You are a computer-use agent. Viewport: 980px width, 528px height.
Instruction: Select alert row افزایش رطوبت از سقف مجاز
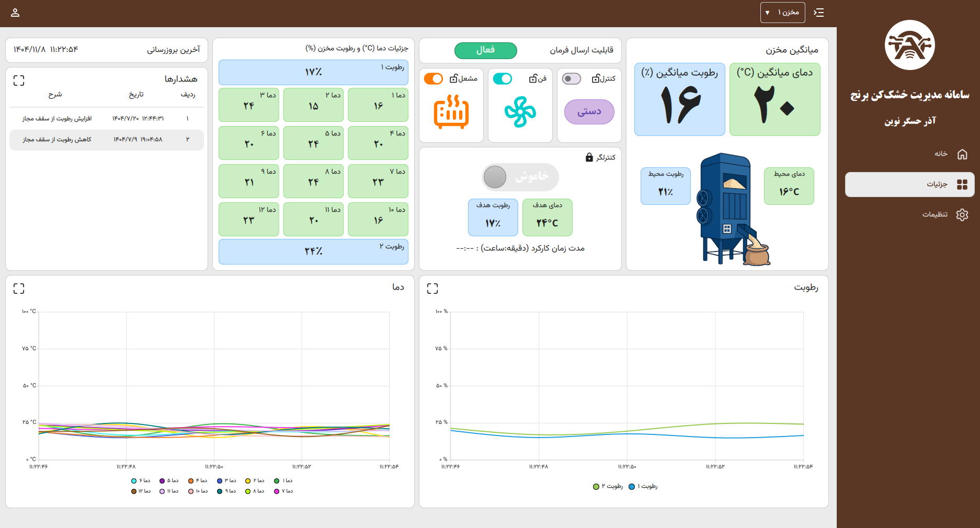107,119
